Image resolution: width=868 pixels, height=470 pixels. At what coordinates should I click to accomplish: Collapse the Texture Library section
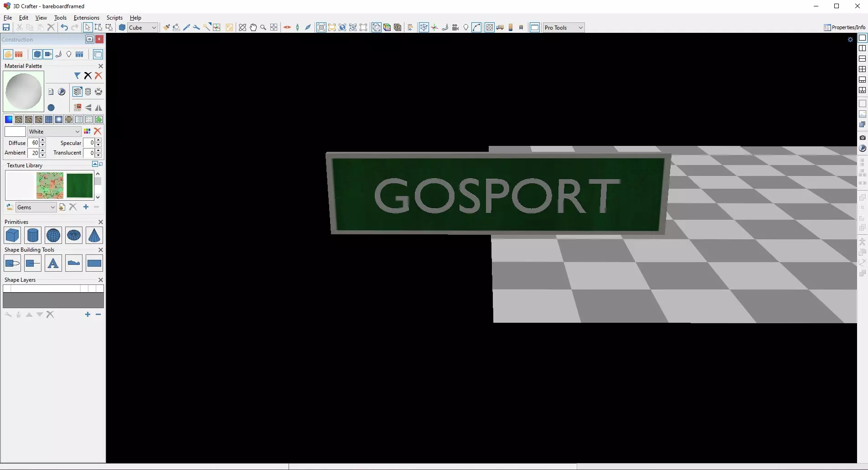point(95,164)
